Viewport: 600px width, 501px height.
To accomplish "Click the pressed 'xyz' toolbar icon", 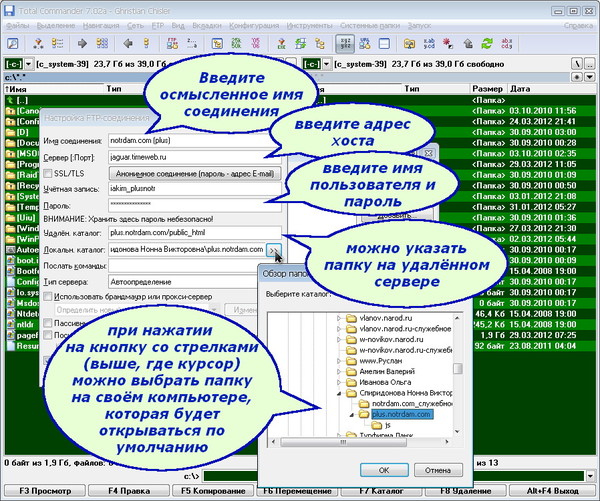I will [x=345, y=43].
